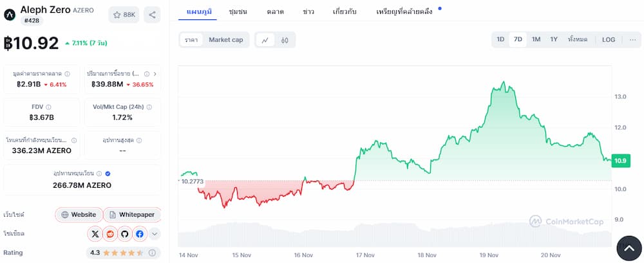The image size is (644, 263).
Task: Click the 10.2773 baseline chart label
Action: (x=192, y=181)
